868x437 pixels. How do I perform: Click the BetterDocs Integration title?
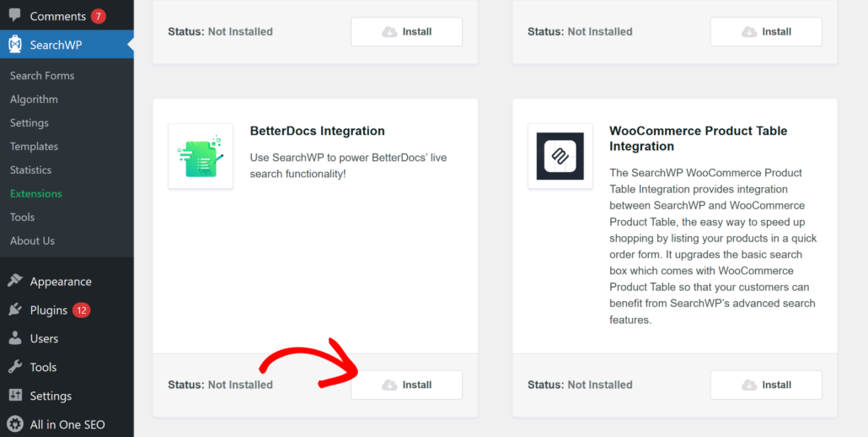pos(317,132)
